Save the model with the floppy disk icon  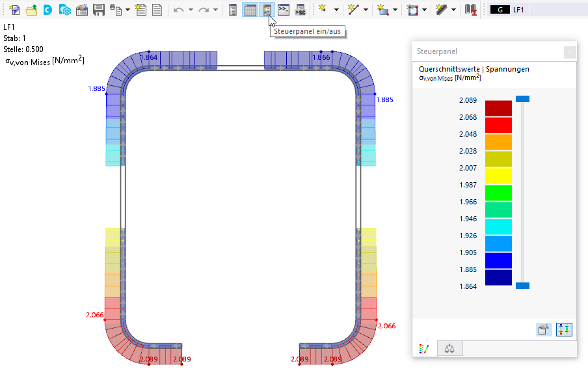pyautogui.click(x=99, y=10)
